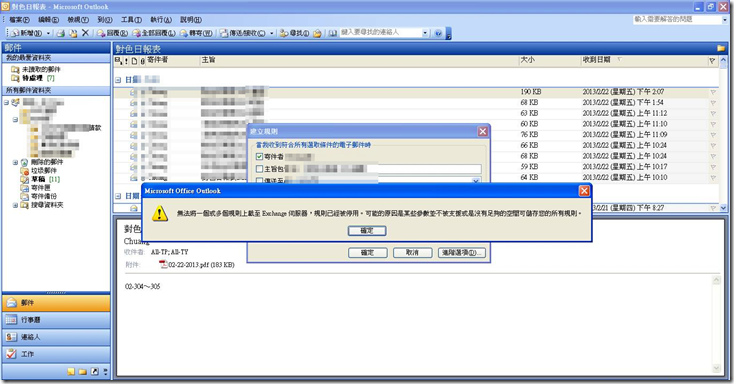Image resolution: width=734 pixels, height=384 pixels.
Task: Switch to the 工作 tasks pane
Action: (x=56, y=354)
